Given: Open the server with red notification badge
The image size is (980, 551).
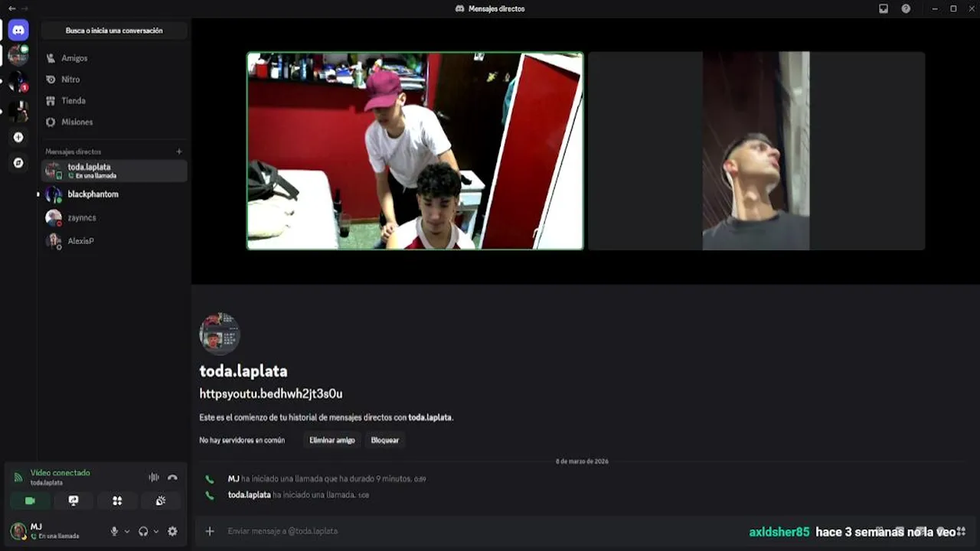Looking at the screenshot, I should click(18, 82).
